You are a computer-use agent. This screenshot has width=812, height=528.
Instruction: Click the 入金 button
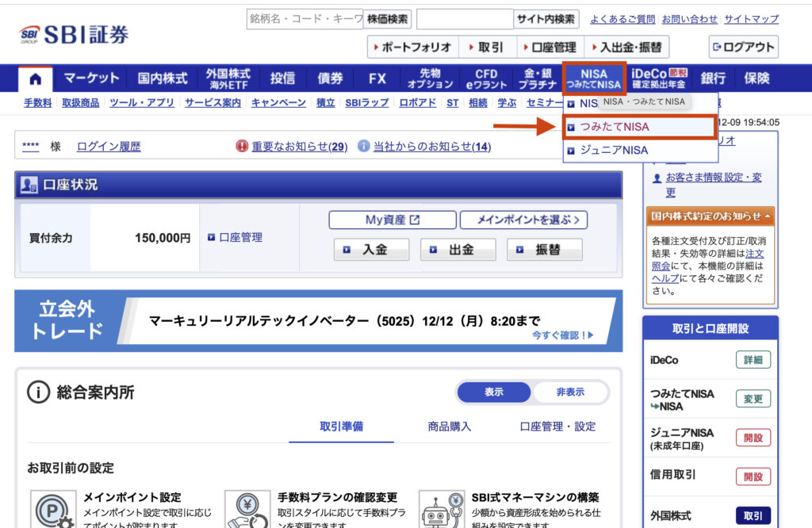pyautogui.click(x=371, y=250)
